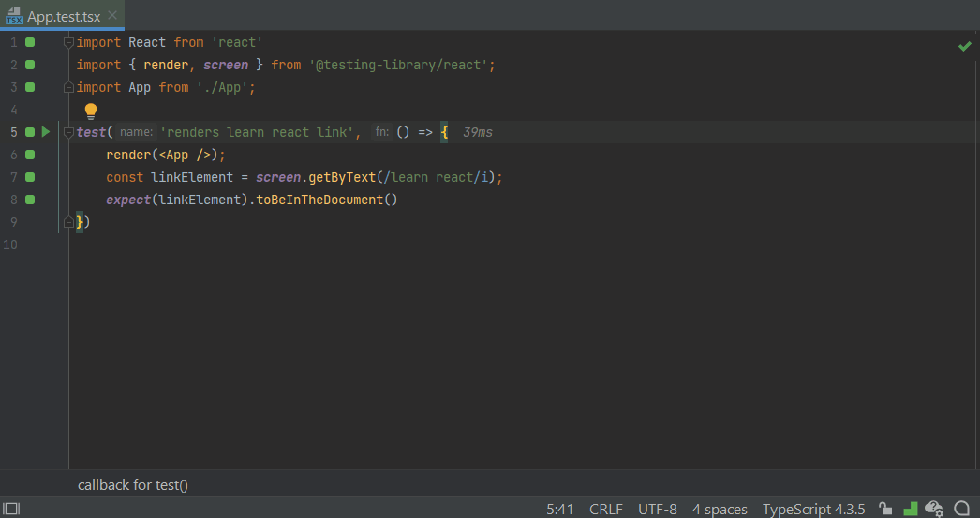Open the CRLF line separator dropdown
This screenshot has height=518, width=980.
(x=606, y=509)
